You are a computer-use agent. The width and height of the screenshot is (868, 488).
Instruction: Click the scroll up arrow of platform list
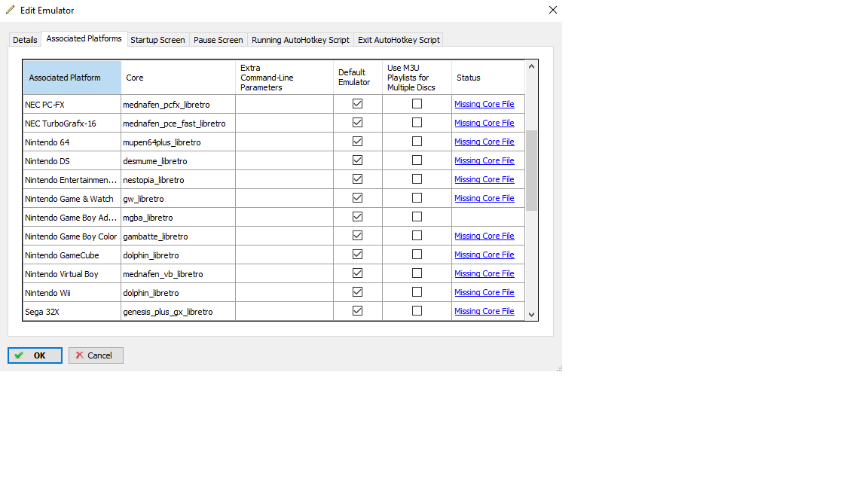click(x=531, y=66)
